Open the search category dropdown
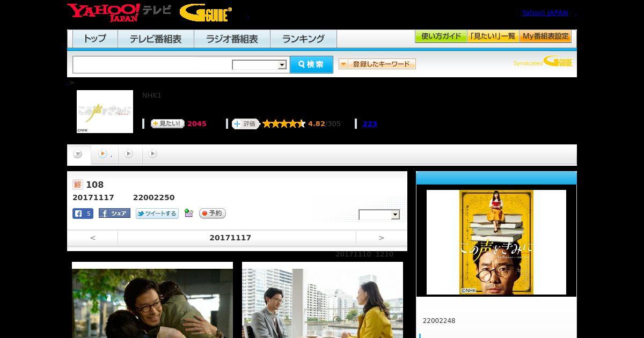The height and width of the screenshot is (338, 644). click(259, 65)
